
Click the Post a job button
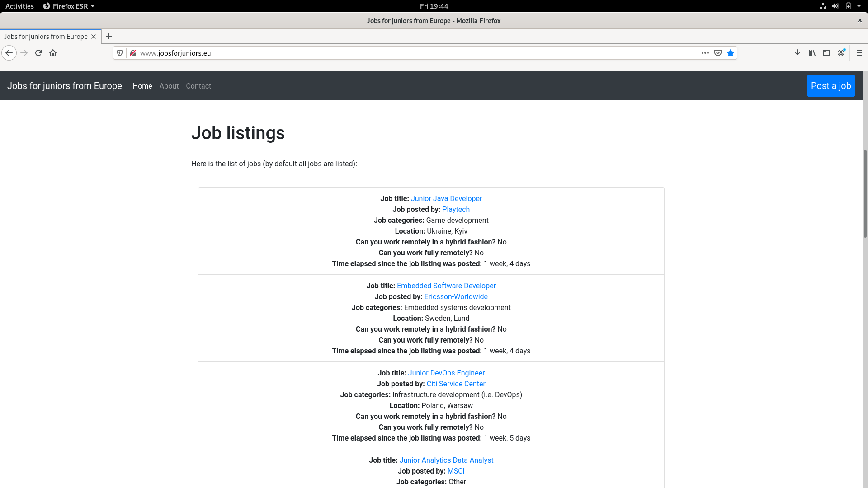(831, 86)
